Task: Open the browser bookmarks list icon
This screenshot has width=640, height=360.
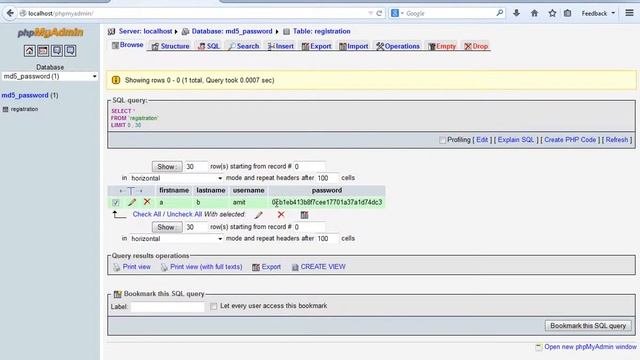Action: [567, 13]
